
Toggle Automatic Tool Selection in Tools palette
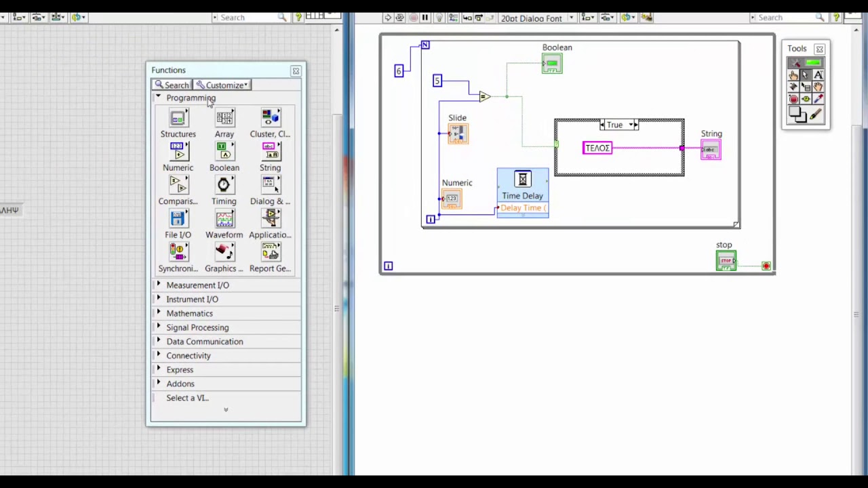(x=806, y=63)
